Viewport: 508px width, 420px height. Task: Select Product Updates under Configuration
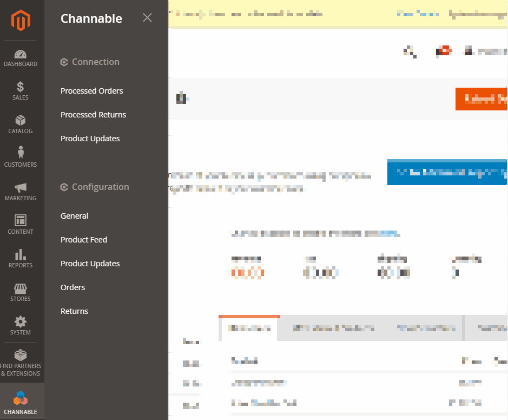point(90,264)
